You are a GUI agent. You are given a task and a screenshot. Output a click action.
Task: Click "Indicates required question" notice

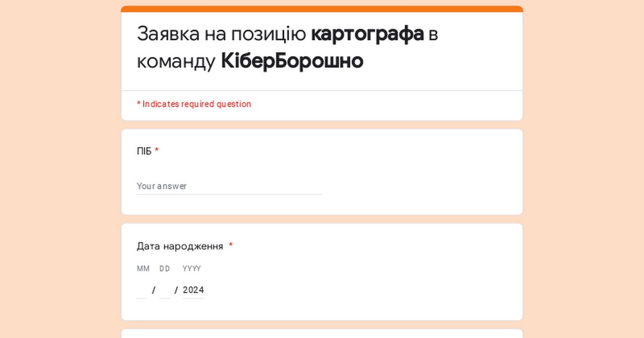[196, 104]
